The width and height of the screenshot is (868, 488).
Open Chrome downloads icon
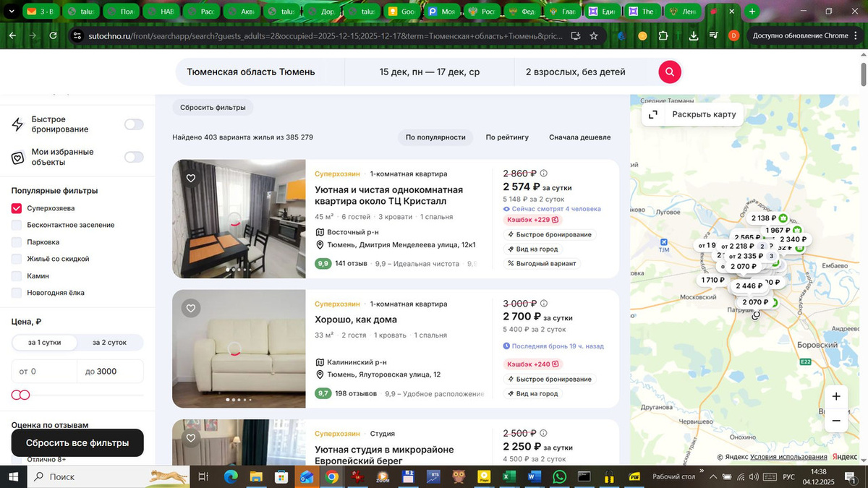click(694, 35)
